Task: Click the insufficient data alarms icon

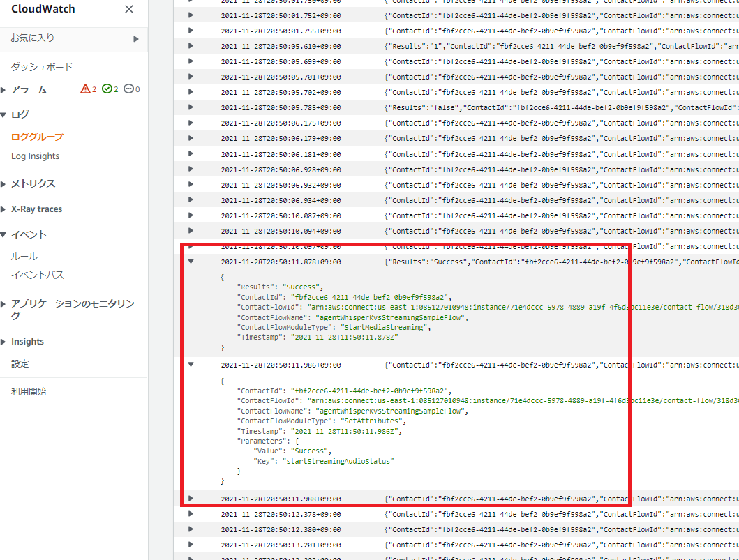Action: tap(128, 89)
